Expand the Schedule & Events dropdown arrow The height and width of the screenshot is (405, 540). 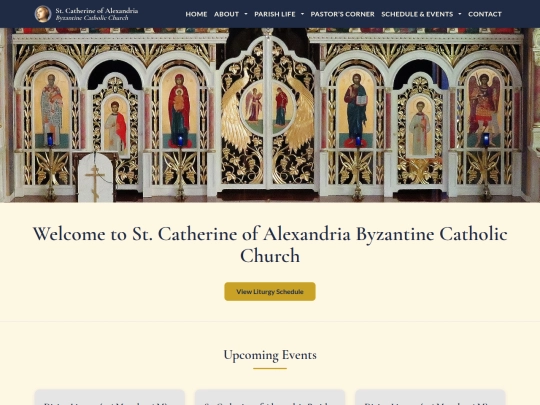click(x=460, y=14)
